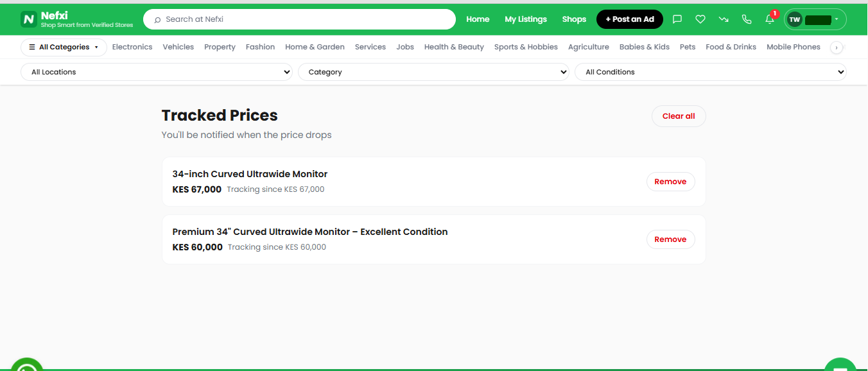Viewport: 868px width, 371px height.
Task: Open the favorites heart icon
Action: pyautogui.click(x=700, y=19)
